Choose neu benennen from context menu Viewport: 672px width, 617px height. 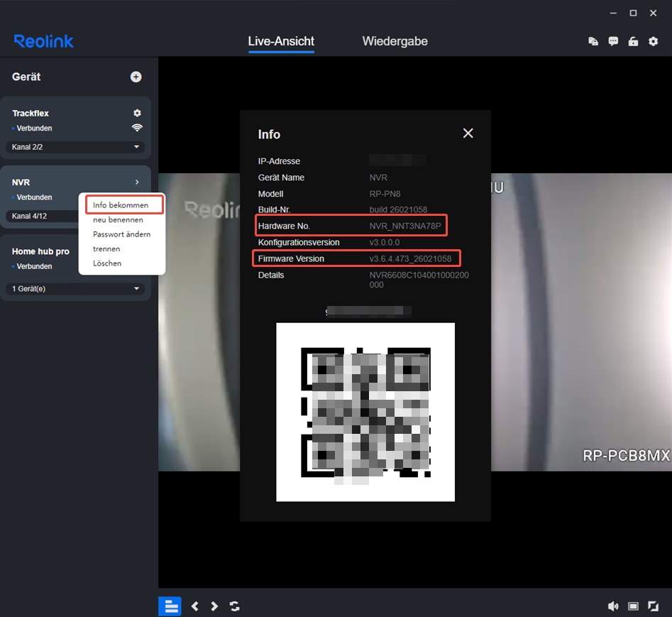[118, 219]
